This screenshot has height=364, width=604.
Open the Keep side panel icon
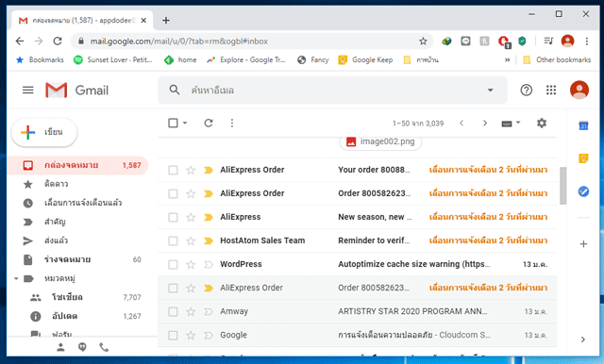(583, 158)
